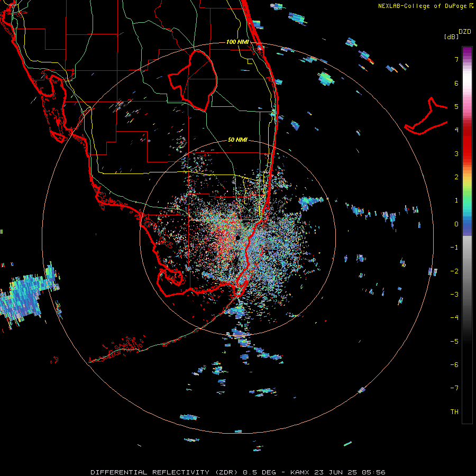476x476 pixels.
Task: Click the colorbar value label 4
Action: click(456, 130)
